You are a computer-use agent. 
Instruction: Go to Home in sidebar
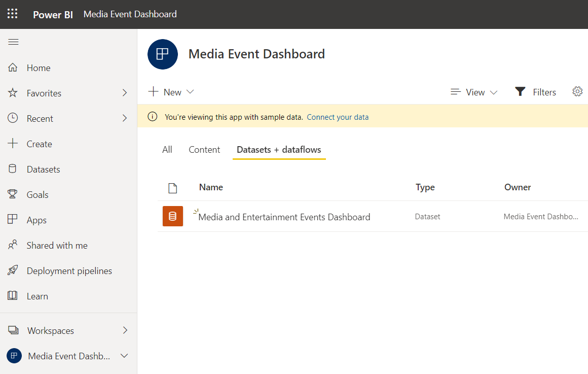[x=38, y=68]
